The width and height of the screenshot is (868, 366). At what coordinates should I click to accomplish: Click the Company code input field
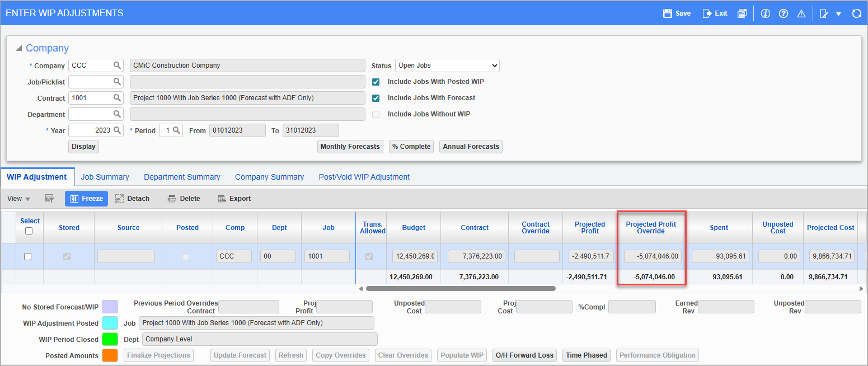pyautogui.click(x=90, y=65)
